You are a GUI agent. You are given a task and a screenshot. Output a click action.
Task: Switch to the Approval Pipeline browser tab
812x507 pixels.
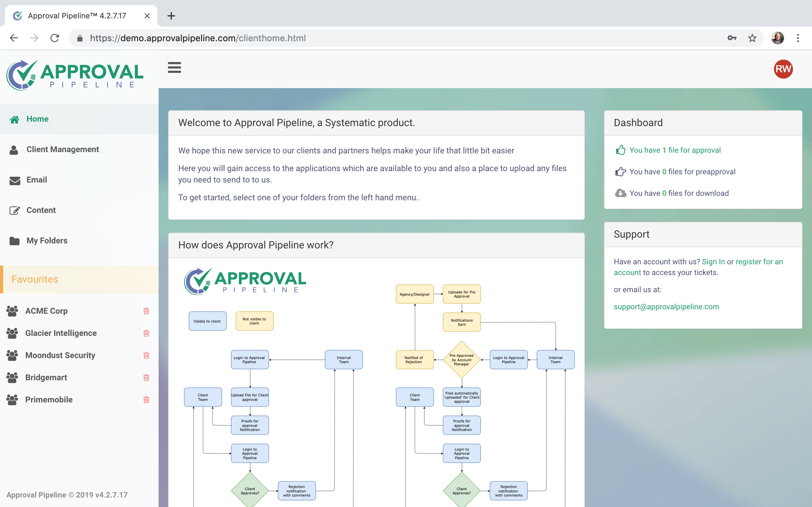pos(76,16)
